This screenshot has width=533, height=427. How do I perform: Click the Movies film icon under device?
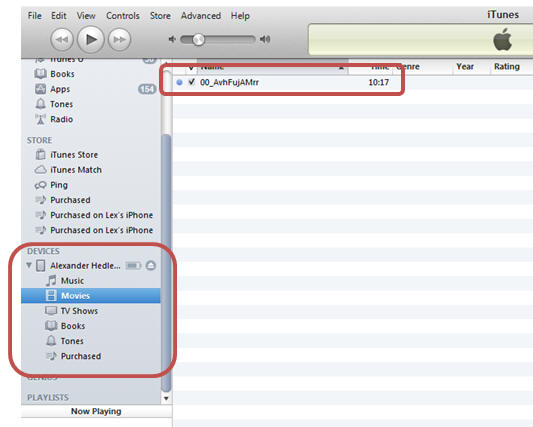tap(51, 295)
